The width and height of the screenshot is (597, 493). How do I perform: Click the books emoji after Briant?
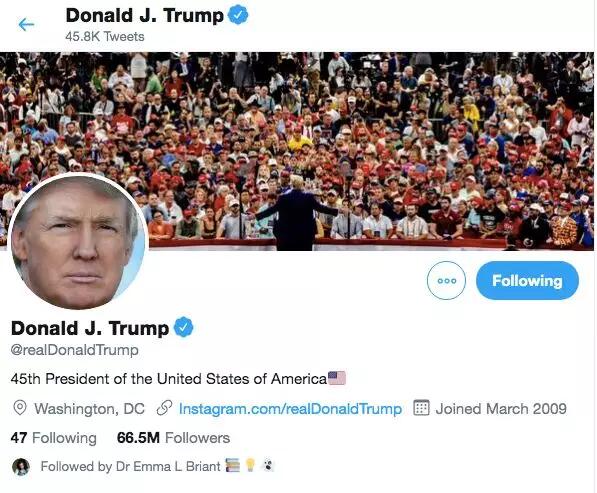coord(233,465)
